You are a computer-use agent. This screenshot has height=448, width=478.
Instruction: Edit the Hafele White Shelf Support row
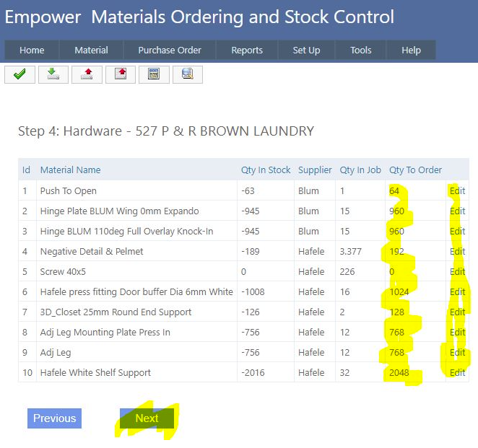click(457, 373)
